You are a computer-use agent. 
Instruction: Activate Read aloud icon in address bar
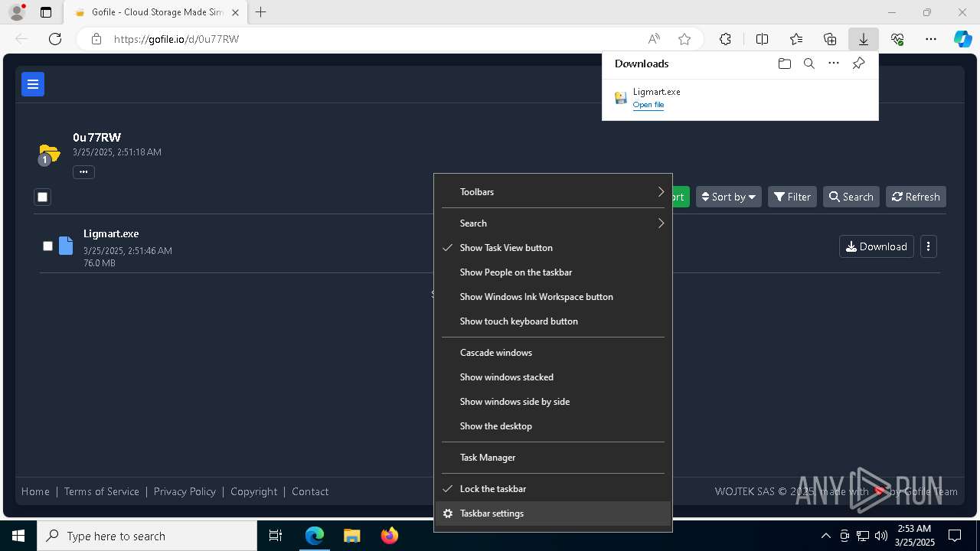[654, 39]
